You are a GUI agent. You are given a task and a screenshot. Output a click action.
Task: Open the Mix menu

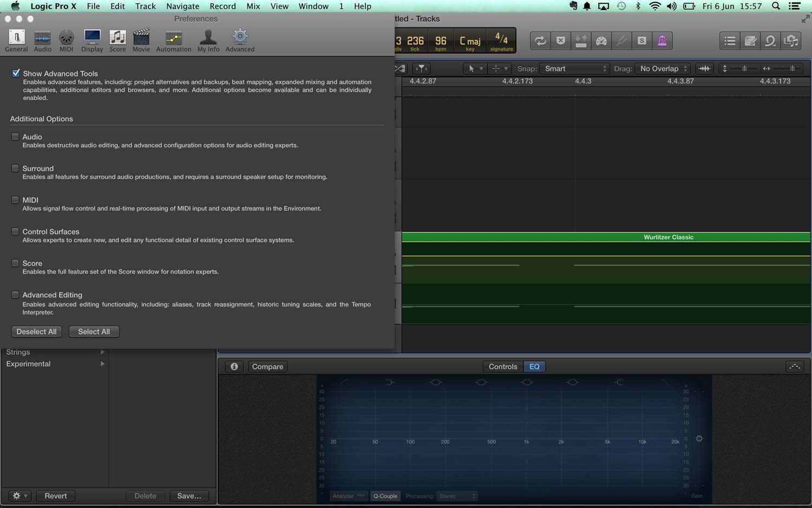pyautogui.click(x=253, y=6)
